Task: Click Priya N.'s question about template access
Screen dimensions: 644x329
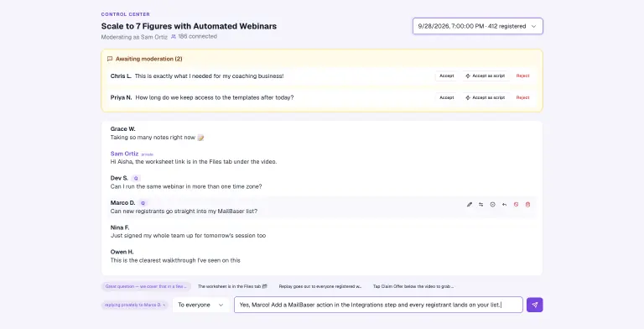Action: pos(215,97)
